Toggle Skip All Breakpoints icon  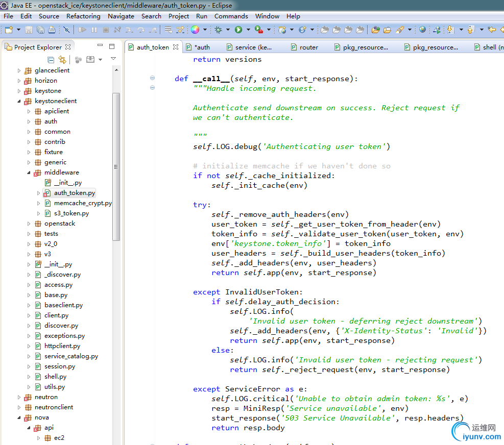click(66, 30)
